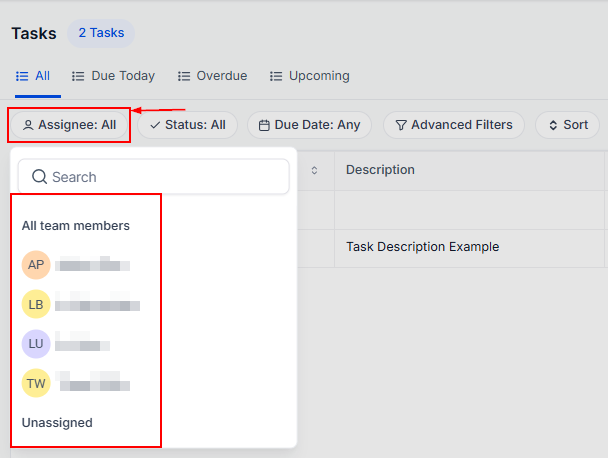Click the calendar icon on Due Date filter
This screenshot has width=608, height=458.
[264, 125]
